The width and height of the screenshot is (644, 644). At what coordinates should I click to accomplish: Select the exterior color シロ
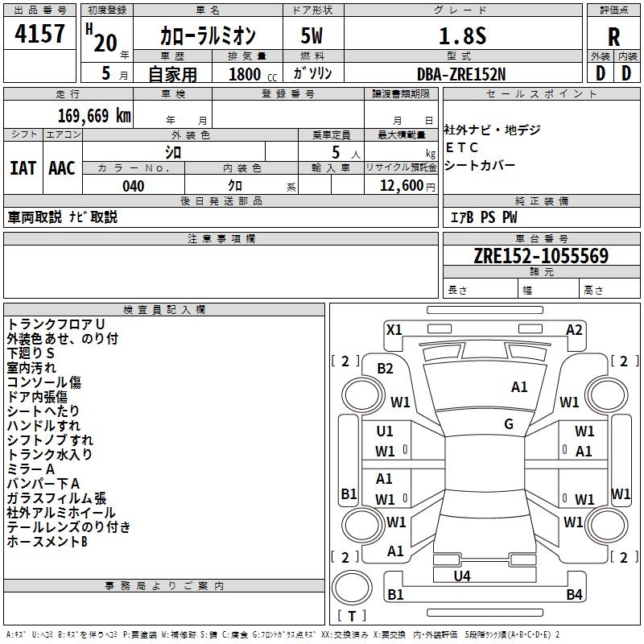173,152
